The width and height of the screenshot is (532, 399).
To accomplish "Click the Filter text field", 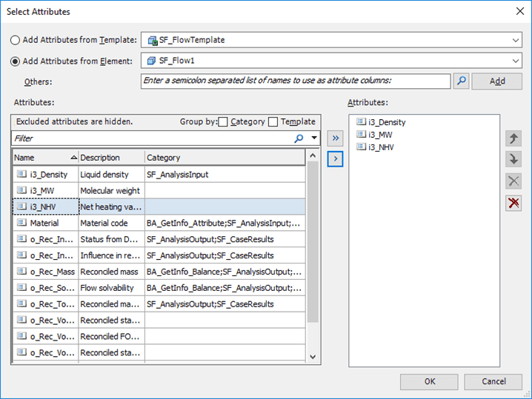I will [x=153, y=138].
